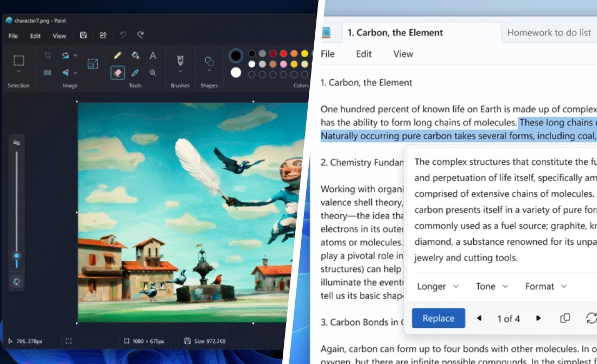Open the Tone dropdown
Viewport: 597px width, 364px height.
coord(492,286)
